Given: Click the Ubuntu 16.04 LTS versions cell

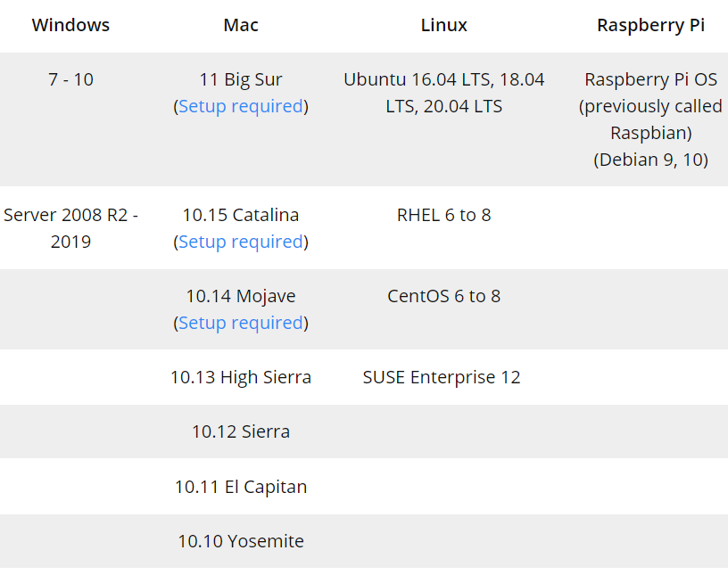Looking at the screenshot, I should [443, 93].
